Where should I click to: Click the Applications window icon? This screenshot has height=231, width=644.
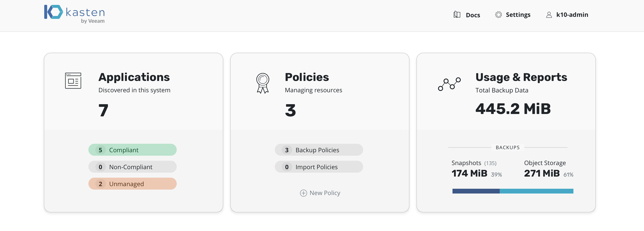pyautogui.click(x=73, y=80)
